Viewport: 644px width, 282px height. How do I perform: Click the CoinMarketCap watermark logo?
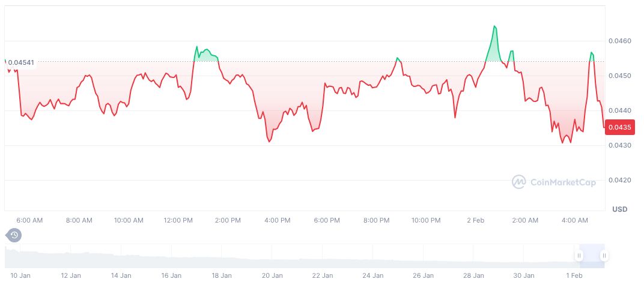coord(554,182)
